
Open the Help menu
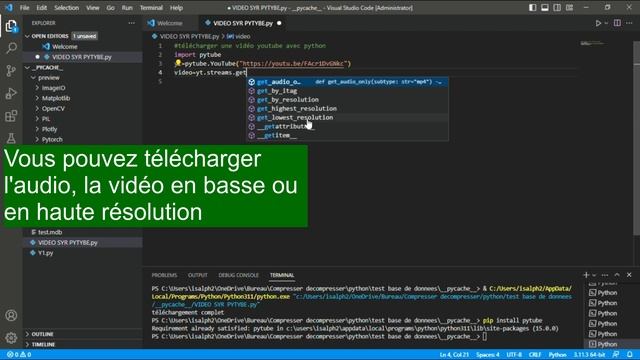point(176,8)
